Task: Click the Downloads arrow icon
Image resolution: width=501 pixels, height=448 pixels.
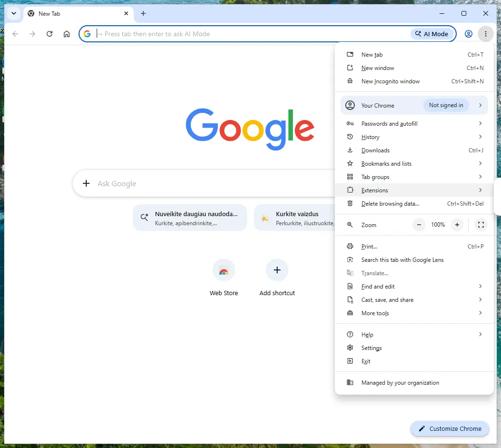Action: 350,150
